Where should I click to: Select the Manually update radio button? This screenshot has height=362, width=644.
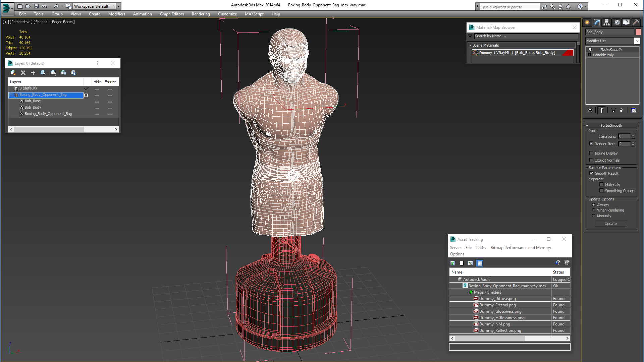coord(594,216)
